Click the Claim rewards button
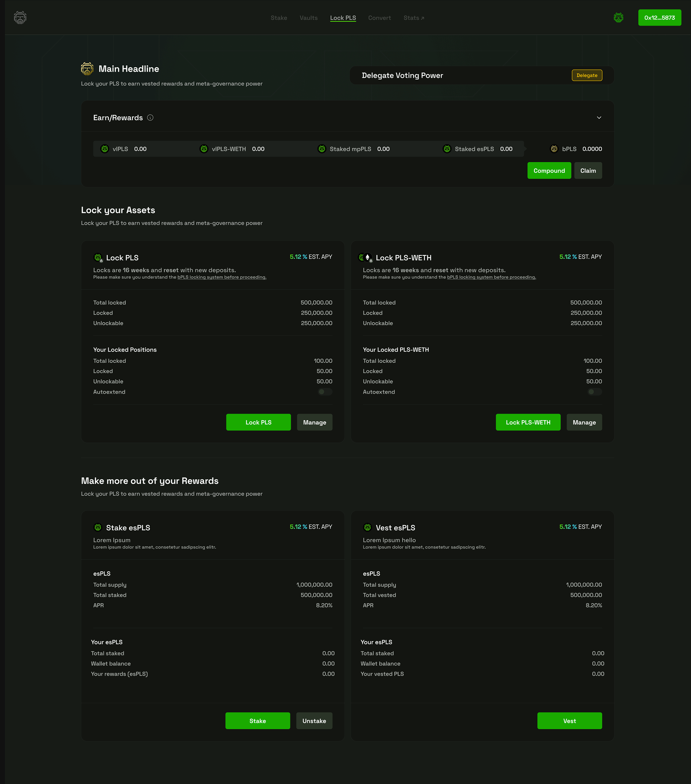 [x=588, y=171]
